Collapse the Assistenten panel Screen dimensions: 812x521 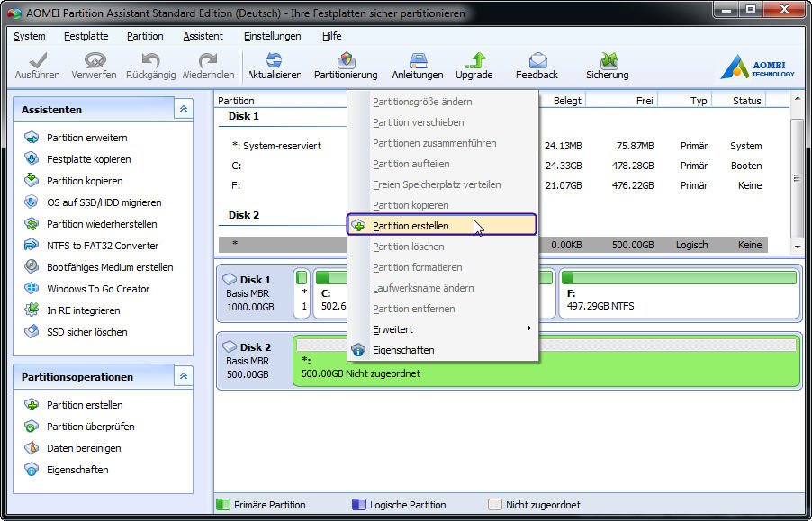coord(184,109)
